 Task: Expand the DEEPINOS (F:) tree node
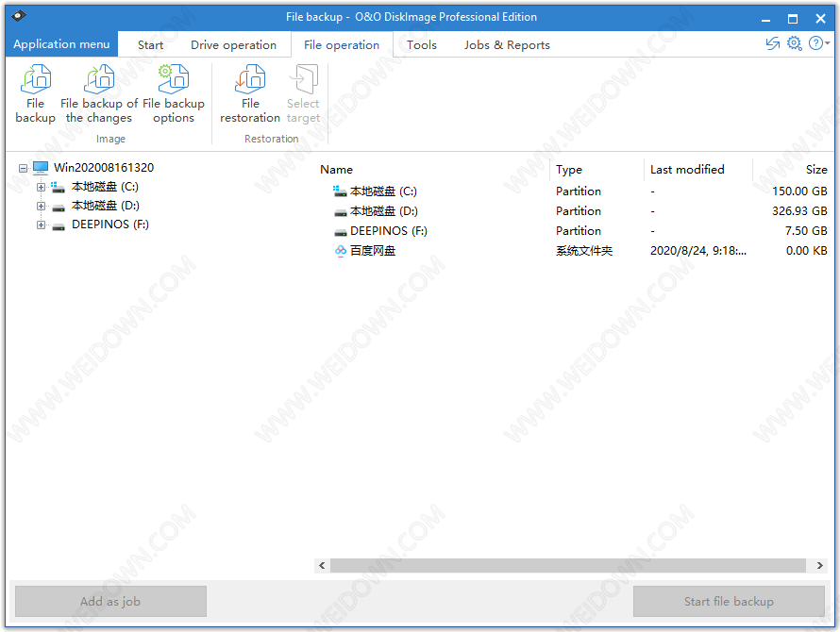pyautogui.click(x=41, y=225)
